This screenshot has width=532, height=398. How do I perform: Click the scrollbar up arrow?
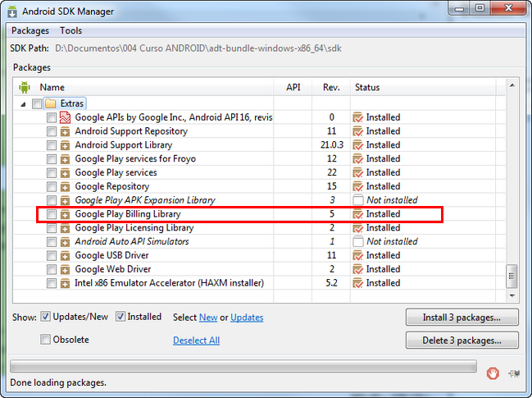(512, 85)
